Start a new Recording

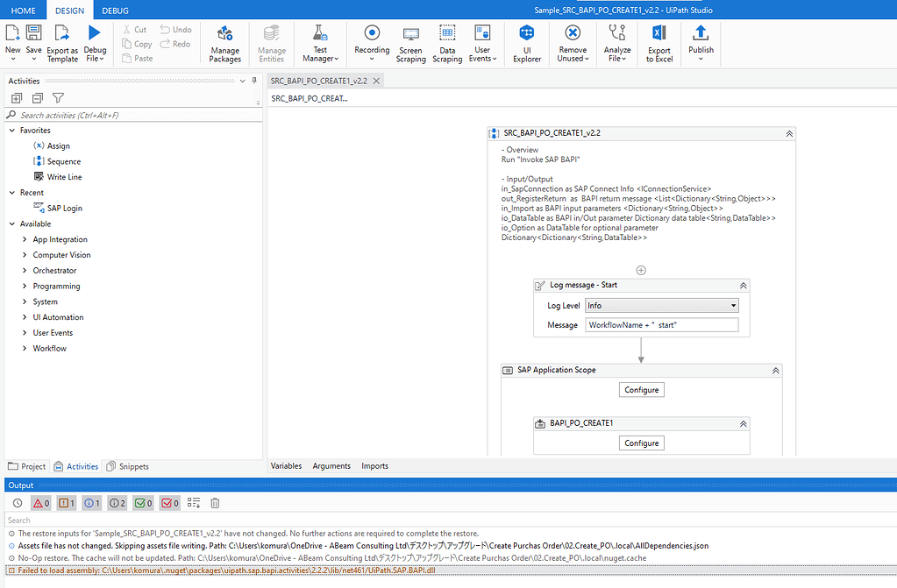click(x=371, y=42)
